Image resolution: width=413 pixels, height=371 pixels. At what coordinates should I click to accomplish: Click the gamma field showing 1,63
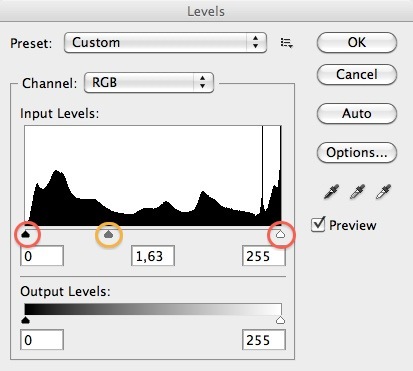[x=153, y=256]
